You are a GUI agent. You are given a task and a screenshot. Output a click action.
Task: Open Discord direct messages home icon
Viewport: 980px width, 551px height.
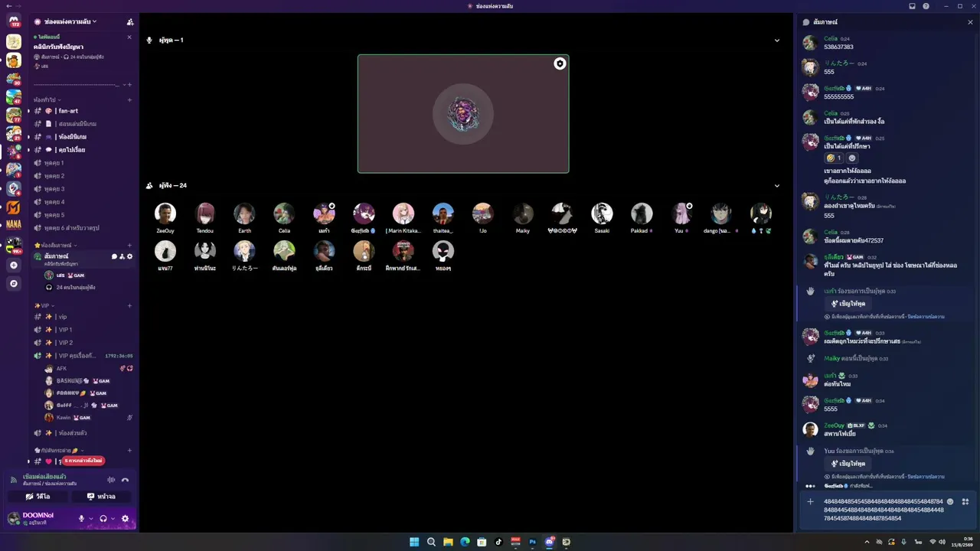click(x=14, y=21)
